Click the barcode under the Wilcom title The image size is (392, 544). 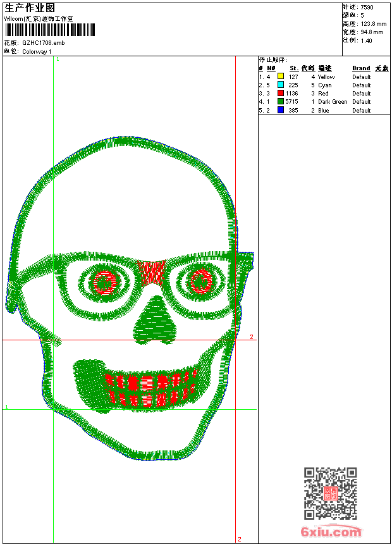pos(50,30)
